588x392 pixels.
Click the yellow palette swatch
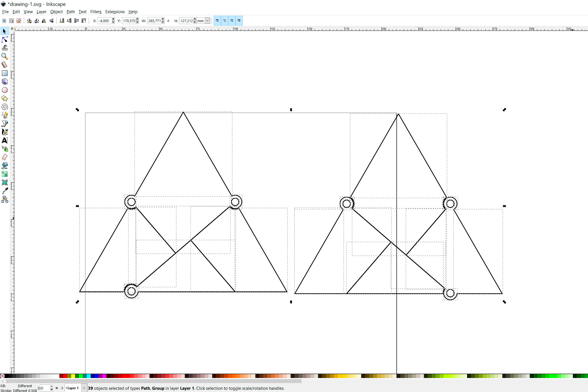[x=73, y=376]
